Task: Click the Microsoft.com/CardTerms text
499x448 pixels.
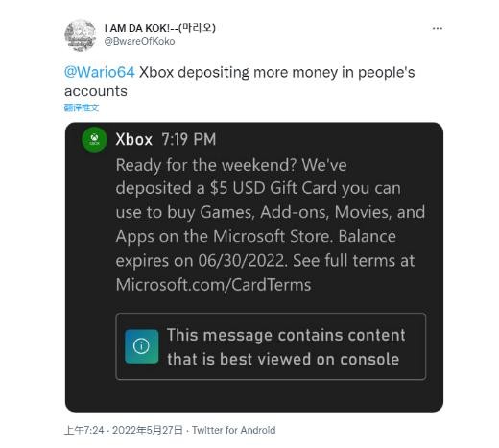Action: (213, 285)
